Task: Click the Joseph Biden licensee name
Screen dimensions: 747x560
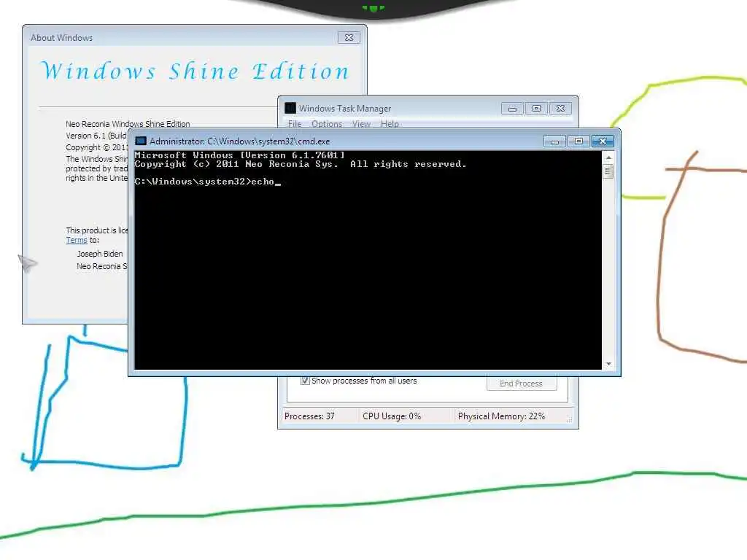Action: coord(100,254)
